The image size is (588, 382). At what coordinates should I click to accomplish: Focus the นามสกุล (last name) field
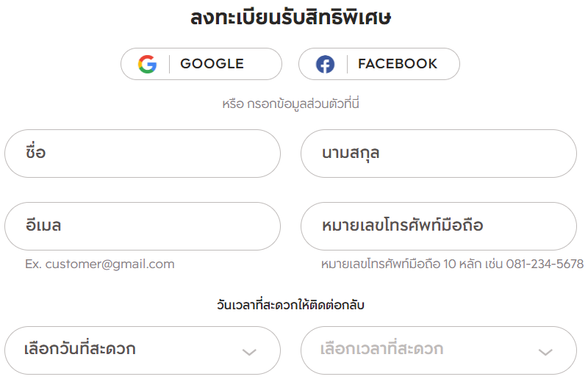point(438,154)
